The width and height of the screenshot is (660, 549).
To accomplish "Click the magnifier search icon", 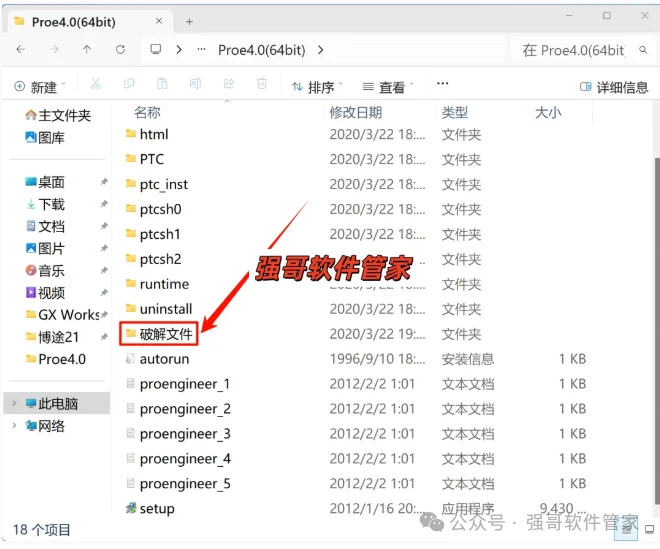I will 643,50.
